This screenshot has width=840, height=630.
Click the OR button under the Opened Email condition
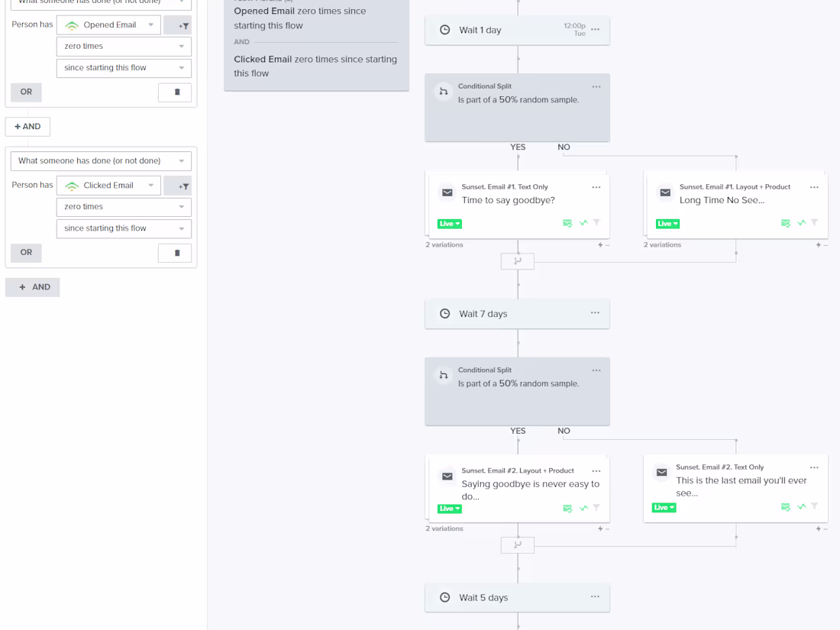click(x=26, y=92)
